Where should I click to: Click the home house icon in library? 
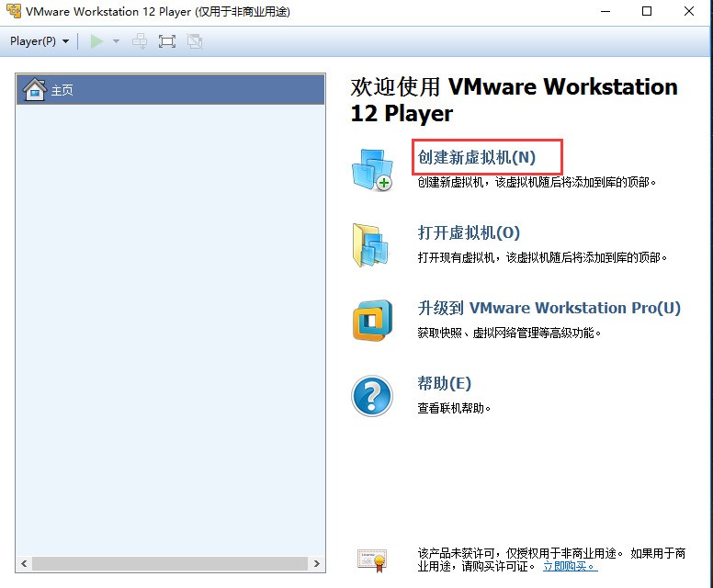tap(35, 90)
